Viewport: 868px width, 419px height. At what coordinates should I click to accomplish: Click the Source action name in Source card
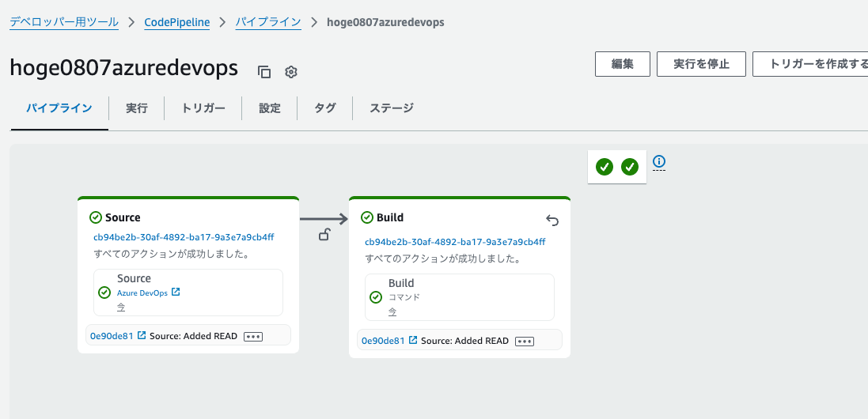tap(134, 278)
